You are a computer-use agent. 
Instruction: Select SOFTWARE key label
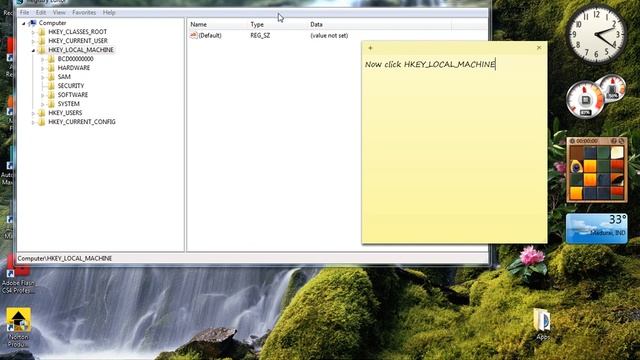point(73,95)
